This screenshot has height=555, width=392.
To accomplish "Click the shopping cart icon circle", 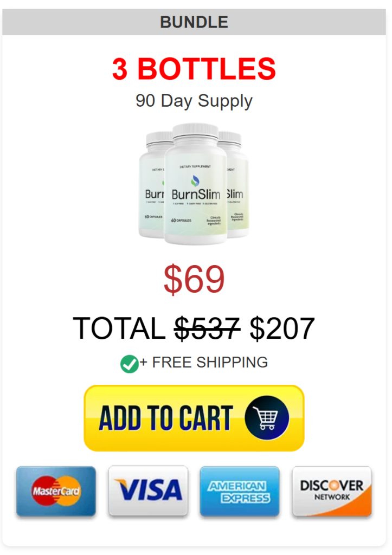I will 267,418.
